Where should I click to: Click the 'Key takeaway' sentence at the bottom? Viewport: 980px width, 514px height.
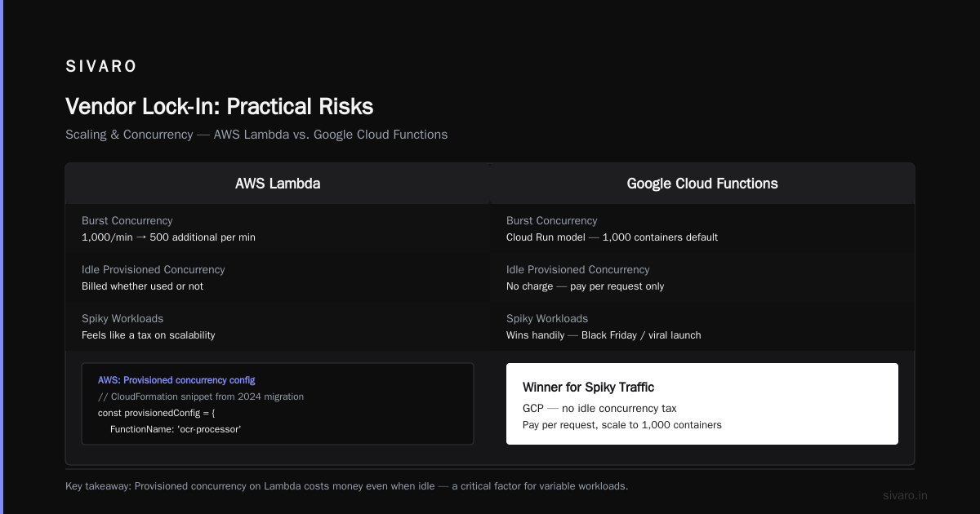pyautogui.click(x=347, y=486)
